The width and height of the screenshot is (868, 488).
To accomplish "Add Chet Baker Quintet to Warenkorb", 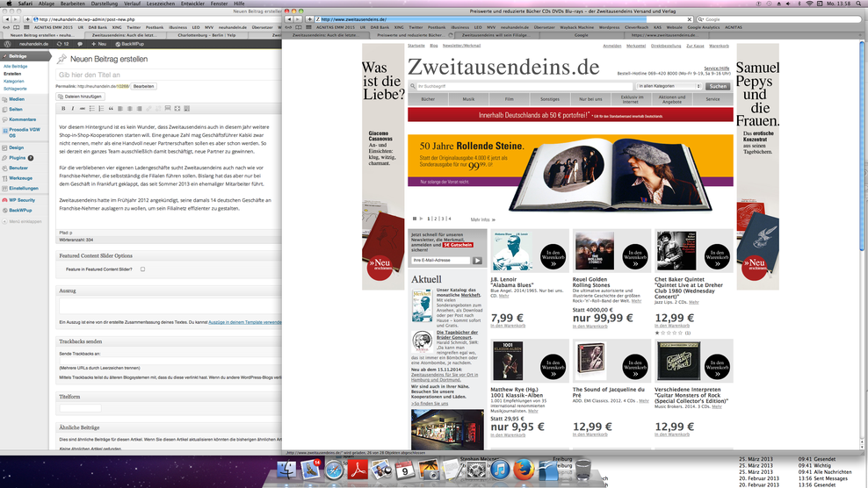I will pos(717,256).
